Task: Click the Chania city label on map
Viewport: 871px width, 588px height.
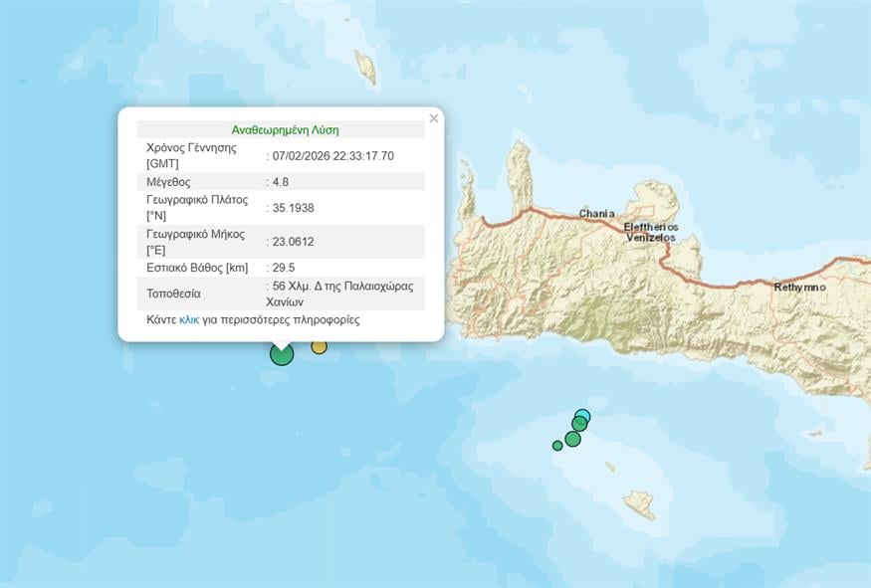Action: [597, 214]
